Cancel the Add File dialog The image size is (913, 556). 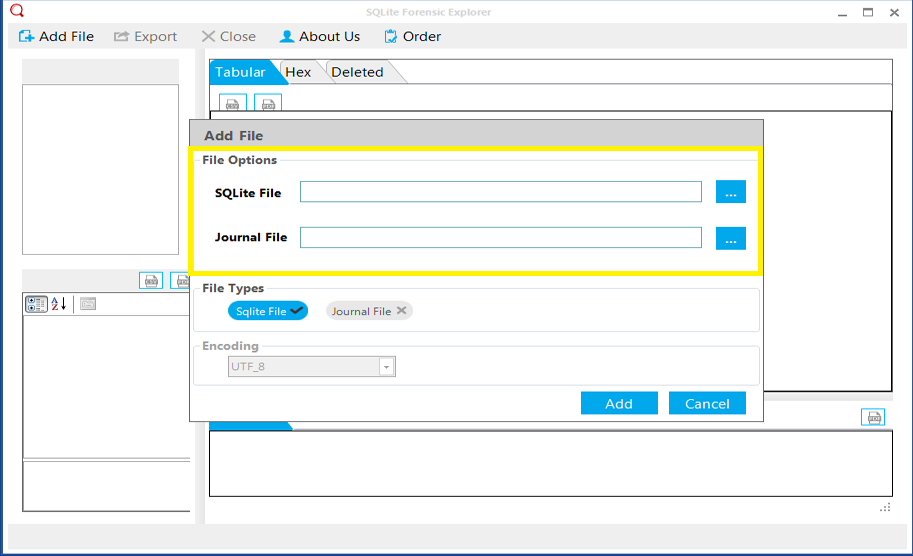coord(707,403)
